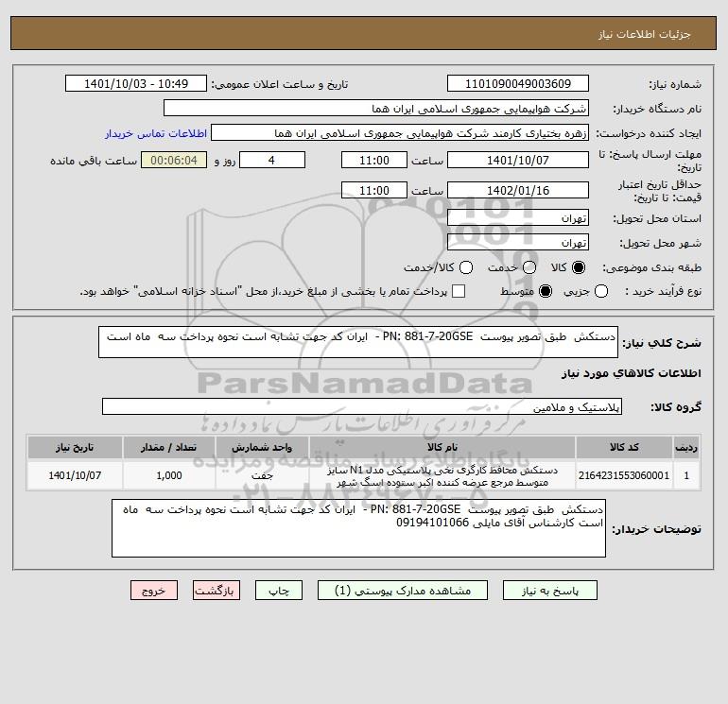
Task: Click the توضیحات خریدار text area
Action: [x=358, y=528]
